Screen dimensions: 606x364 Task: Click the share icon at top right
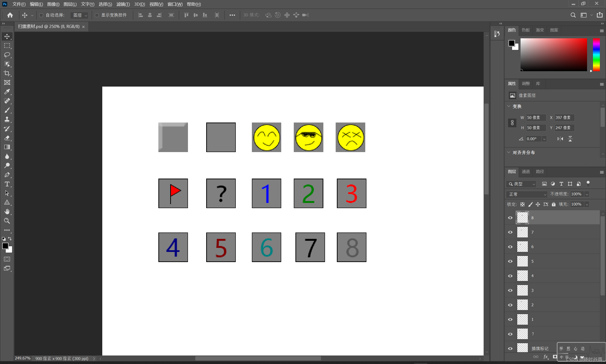tap(600, 15)
